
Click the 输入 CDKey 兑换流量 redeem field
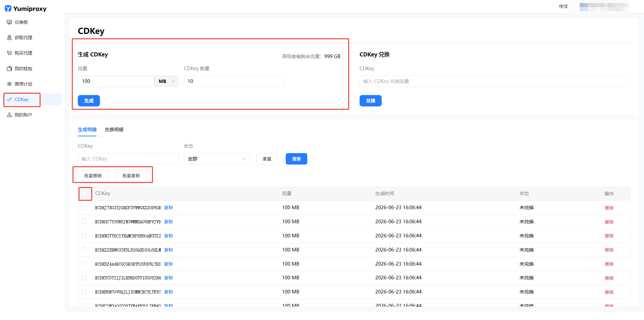click(x=495, y=81)
